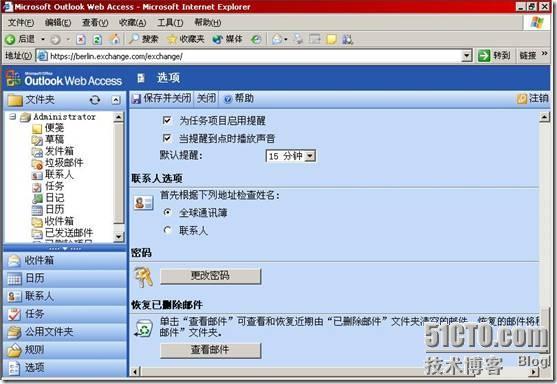Toggle 为任务项目启用提醒 checkbox

coord(167,120)
